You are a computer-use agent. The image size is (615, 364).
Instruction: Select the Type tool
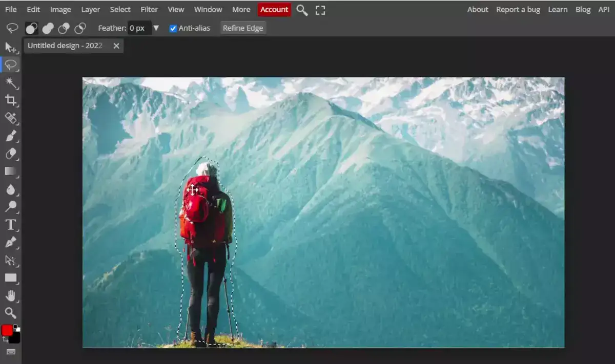(x=11, y=225)
